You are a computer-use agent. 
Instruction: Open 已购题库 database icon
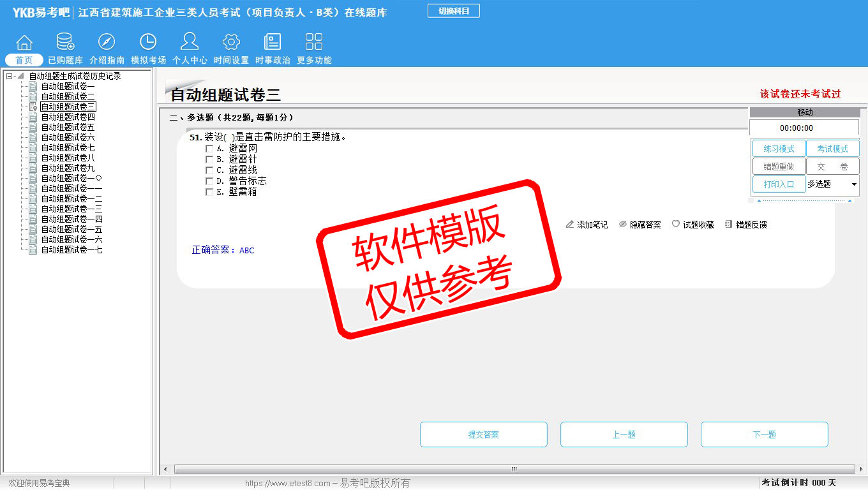[x=65, y=43]
